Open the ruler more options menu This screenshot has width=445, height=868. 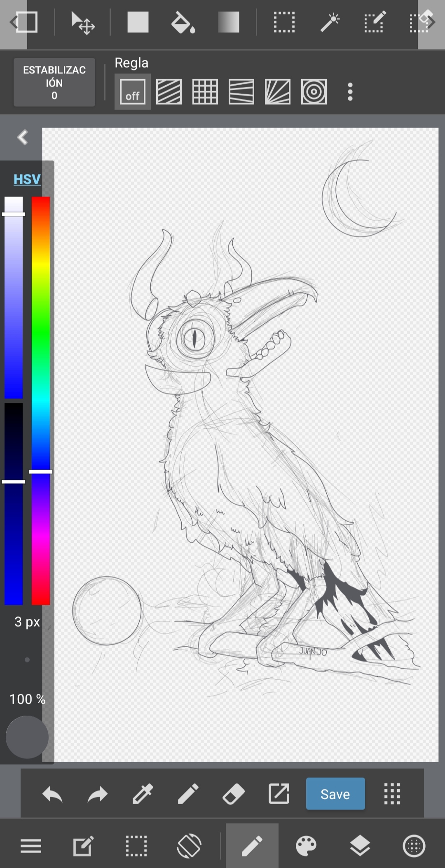pos(350,91)
